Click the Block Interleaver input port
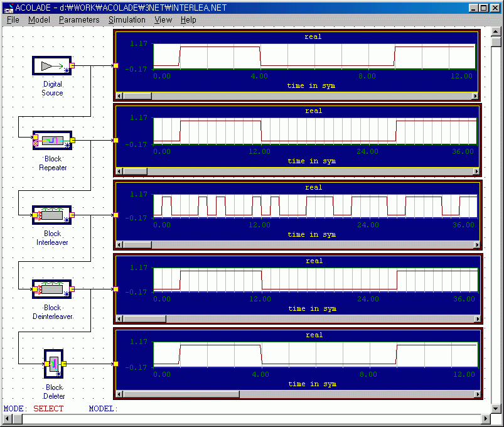This screenshot has height=427, width=504. [35, 215]
